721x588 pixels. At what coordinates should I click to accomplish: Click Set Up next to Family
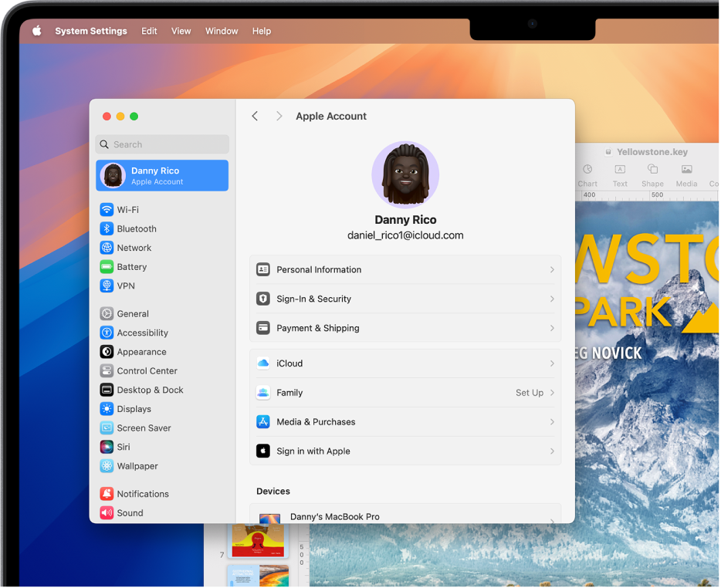pyautogui.click(x=528, y=393)
